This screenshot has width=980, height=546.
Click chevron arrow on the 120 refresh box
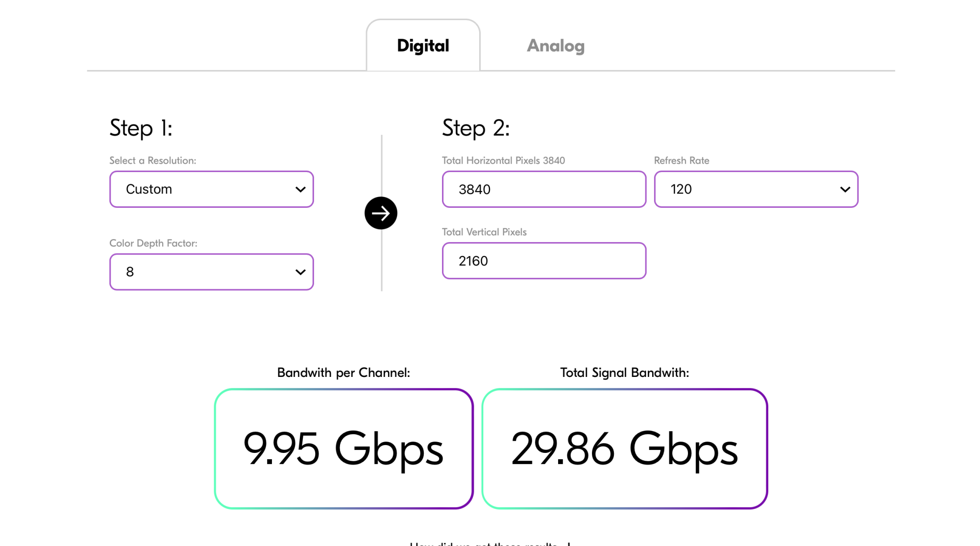pos(845,189)
